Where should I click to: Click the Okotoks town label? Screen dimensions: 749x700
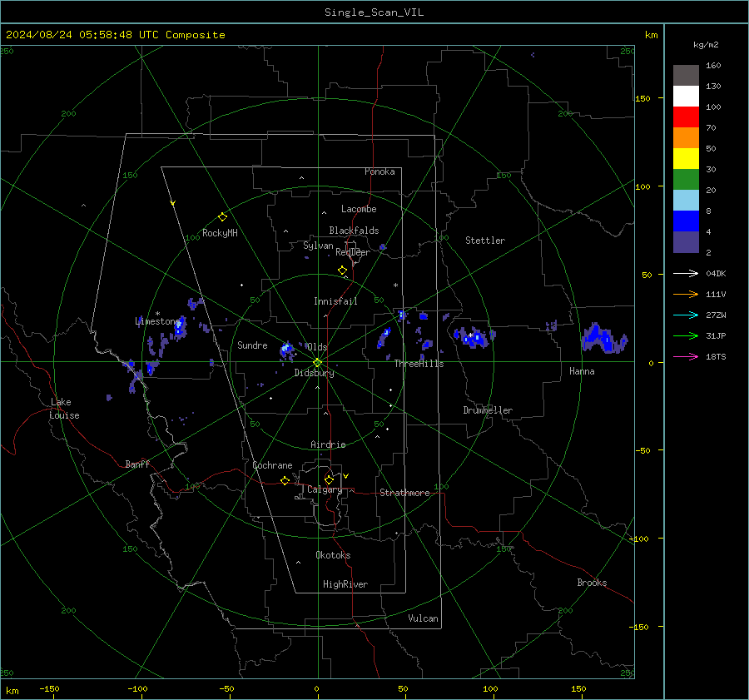333,555
